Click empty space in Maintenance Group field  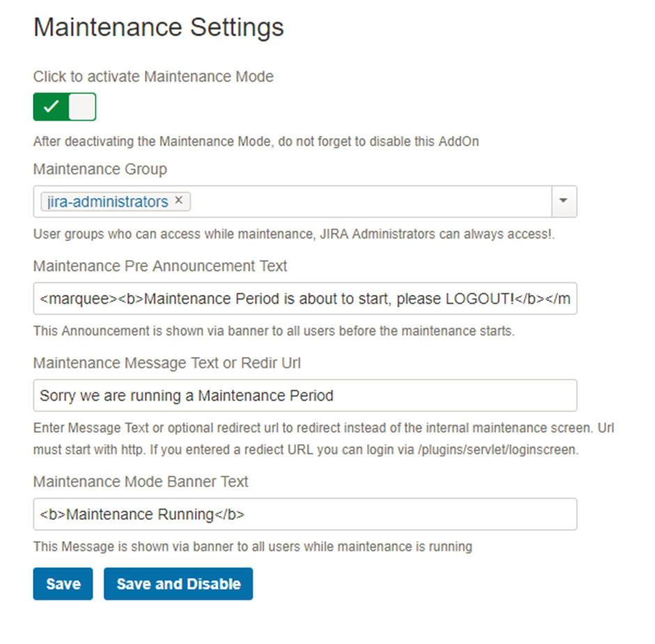(369, 201)
